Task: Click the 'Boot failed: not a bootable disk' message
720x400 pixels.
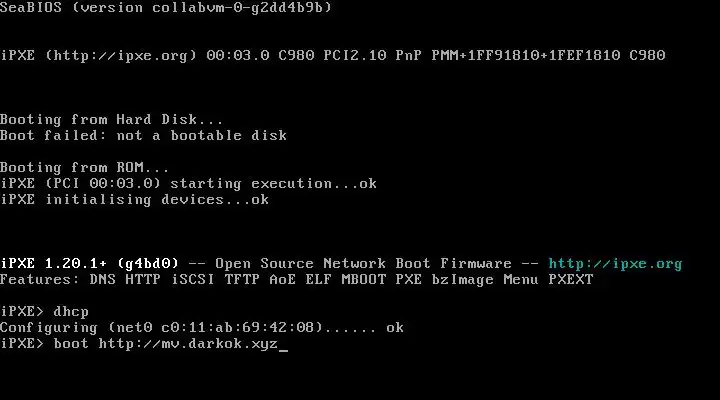Action: 143,135
